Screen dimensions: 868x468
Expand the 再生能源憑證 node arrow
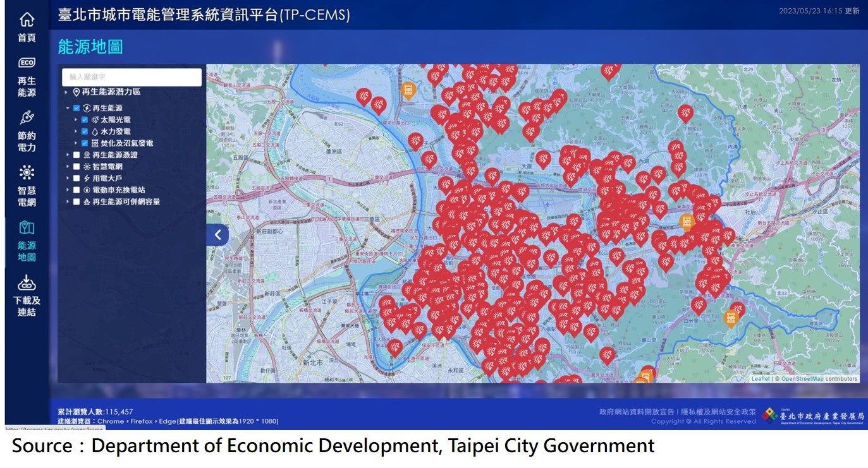[x=67, y=155]
